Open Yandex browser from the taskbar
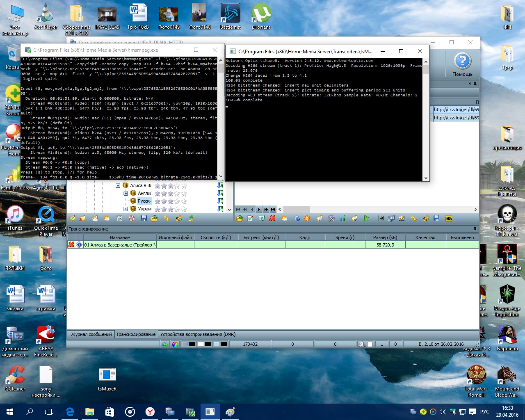The width and height of the screenshot is (525, 420). click(x=150, y=412)
